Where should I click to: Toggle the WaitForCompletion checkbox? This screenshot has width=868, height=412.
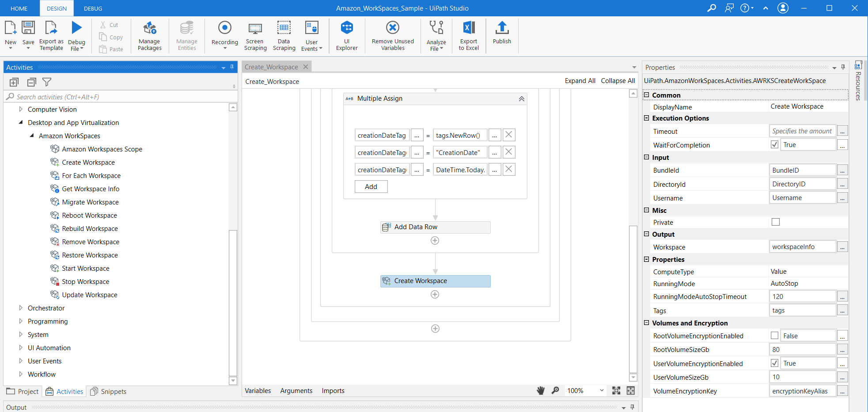[775, 144]
